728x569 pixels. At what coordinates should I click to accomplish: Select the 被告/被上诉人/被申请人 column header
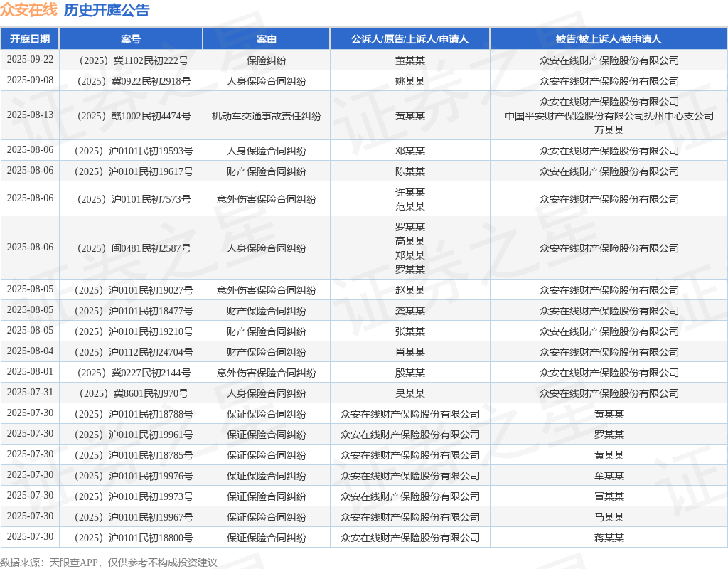[x=609, y=39]
